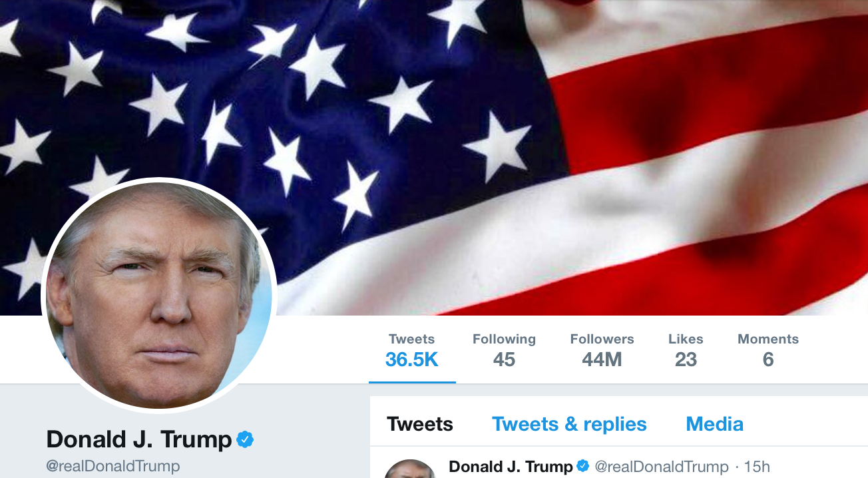Switch to the Tweets & replies tab
The width and height of the screenshot is (868, 478).
[x=569, y=424]
